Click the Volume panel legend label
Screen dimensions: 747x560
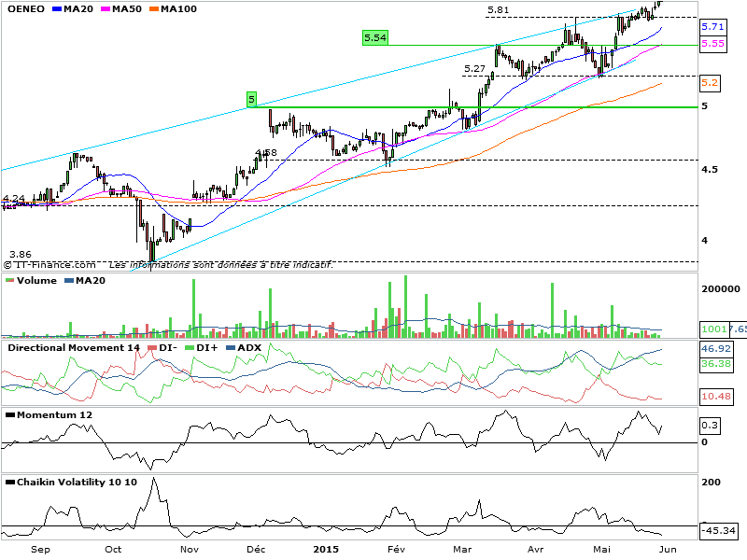pyautogui.click(x=36, y=281)
